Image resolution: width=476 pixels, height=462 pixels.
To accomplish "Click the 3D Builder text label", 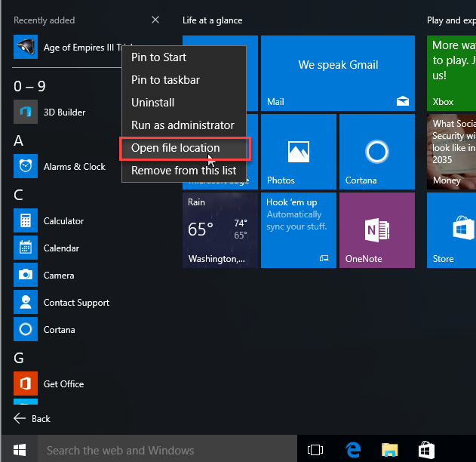I will click(x=64, y=112).
